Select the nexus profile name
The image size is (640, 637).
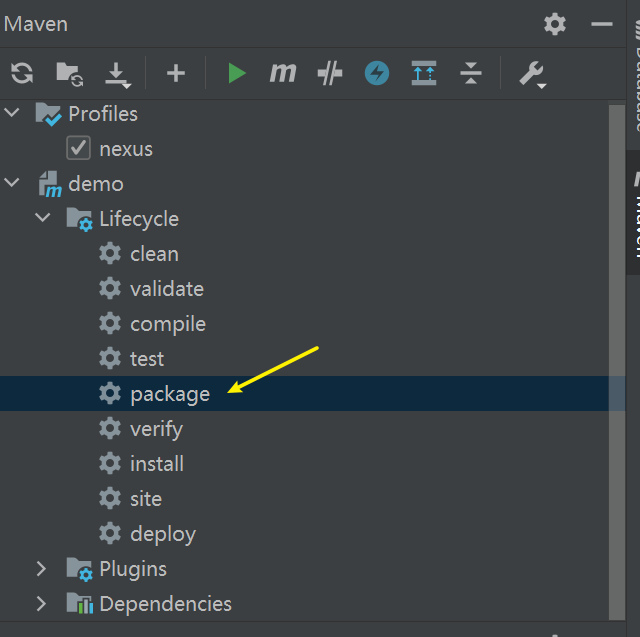pyautogui.click(x=126, y=149)
